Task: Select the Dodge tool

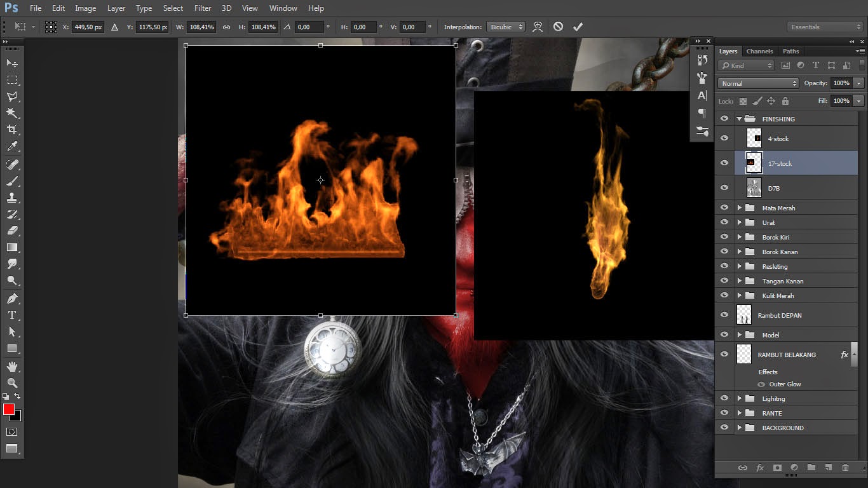Action: tap(12, 280)
